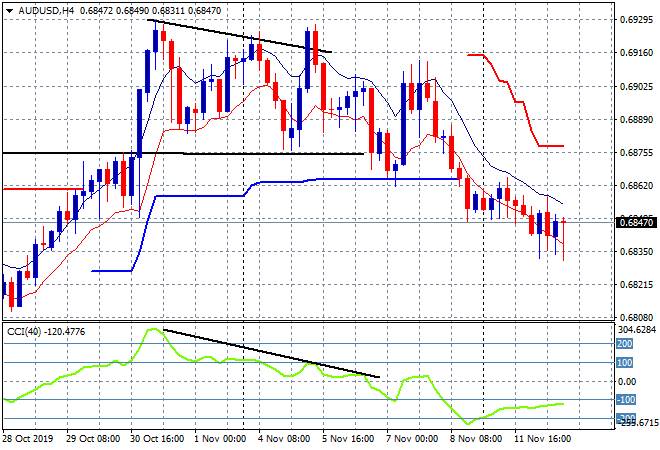Click the current price label 0.68470

click(x=638, y=222)
